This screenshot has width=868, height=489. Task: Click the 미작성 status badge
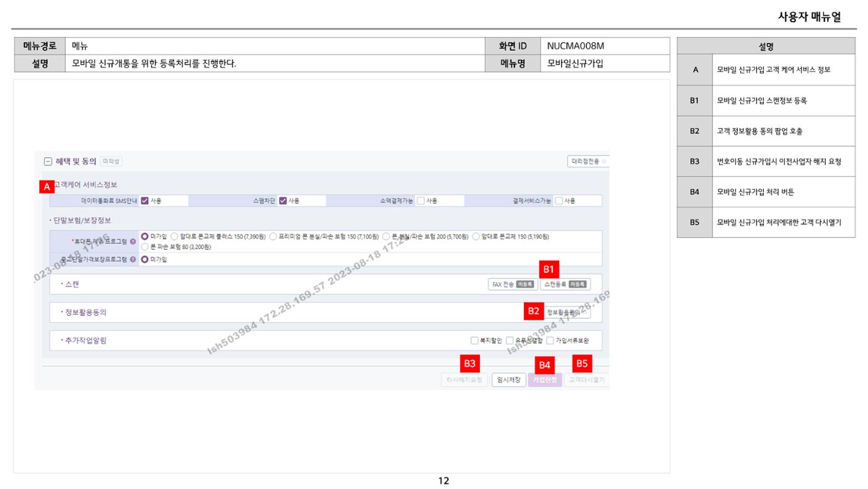click(x=112, y=161)
